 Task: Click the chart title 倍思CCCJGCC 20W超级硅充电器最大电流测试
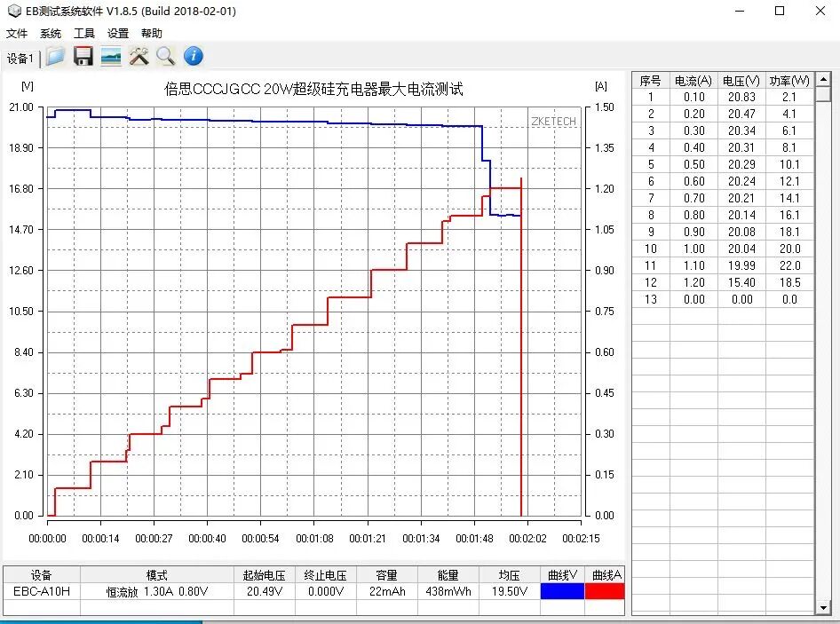(314, 89)
